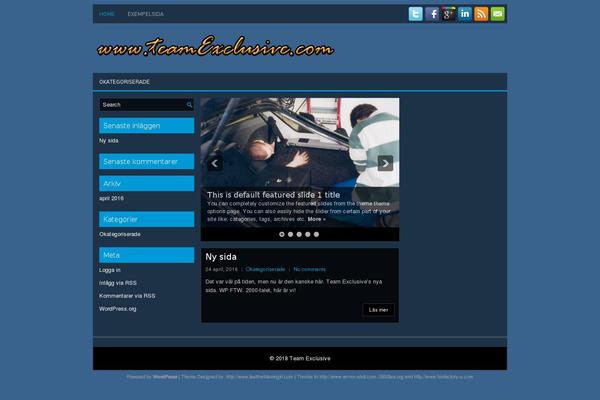Open the Inlägg via RSS link
600x400 pixels.
(118, 283)
